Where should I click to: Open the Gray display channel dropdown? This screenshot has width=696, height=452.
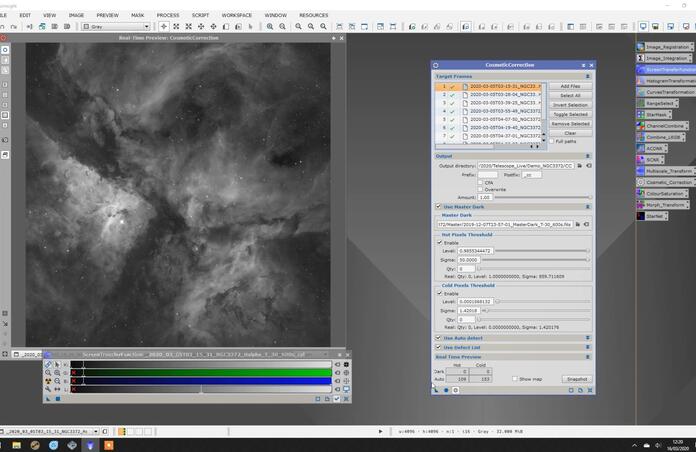coord(116,27)
